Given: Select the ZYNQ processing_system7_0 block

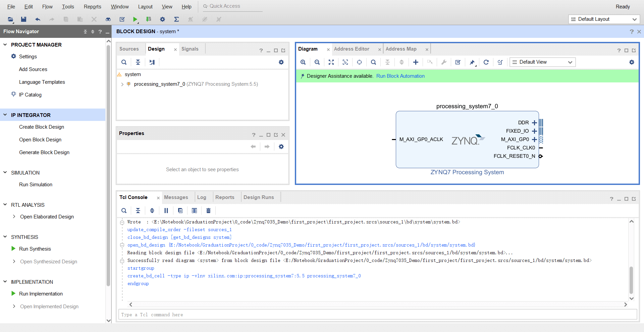Looking at the screenshot, I should coord(467,139).
